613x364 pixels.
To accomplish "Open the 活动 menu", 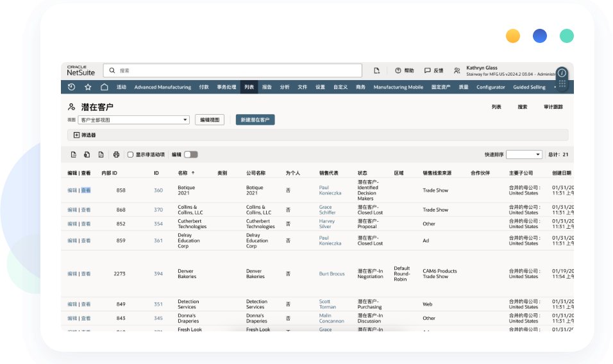I will (121, 87).
